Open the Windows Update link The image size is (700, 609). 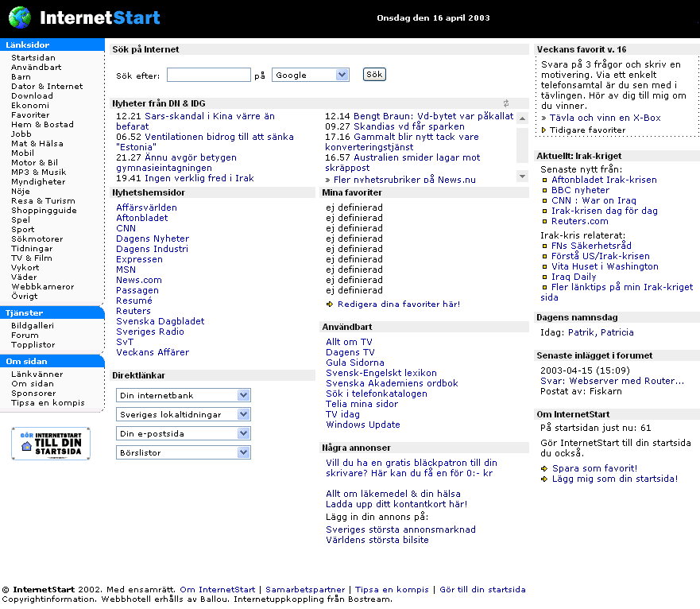pos(363,425)
